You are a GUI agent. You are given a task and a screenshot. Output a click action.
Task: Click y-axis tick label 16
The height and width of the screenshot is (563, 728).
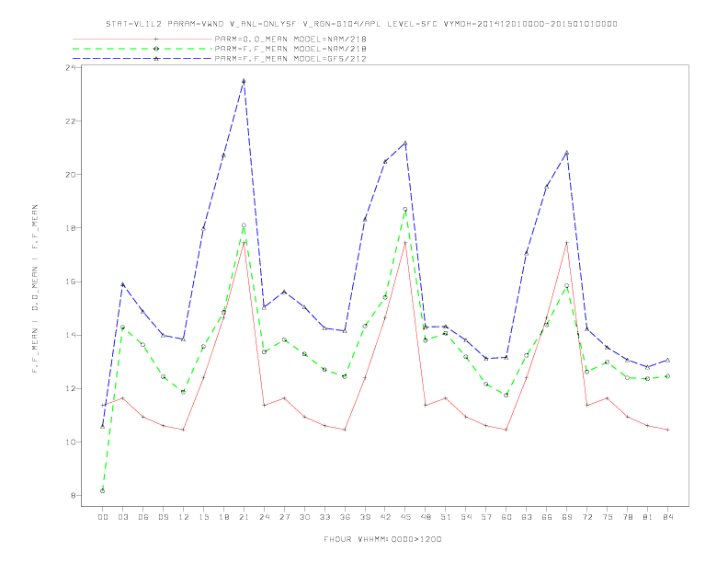click(x=71, y=281)
